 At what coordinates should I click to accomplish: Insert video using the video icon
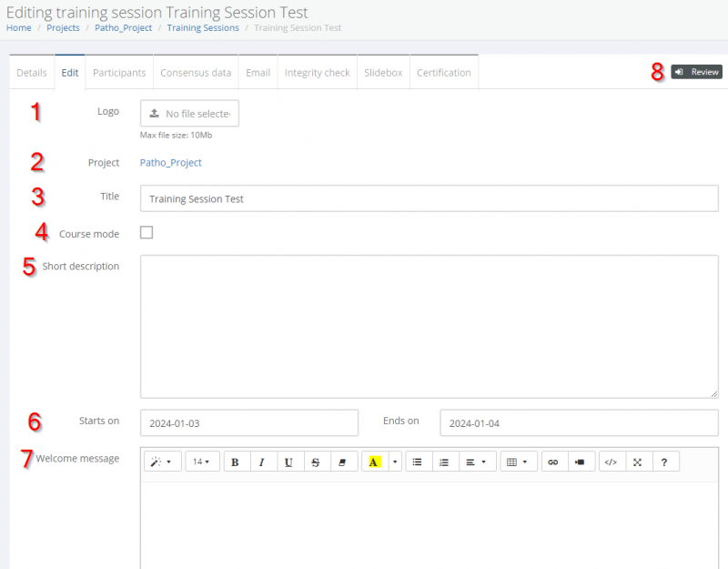point(579,462)
